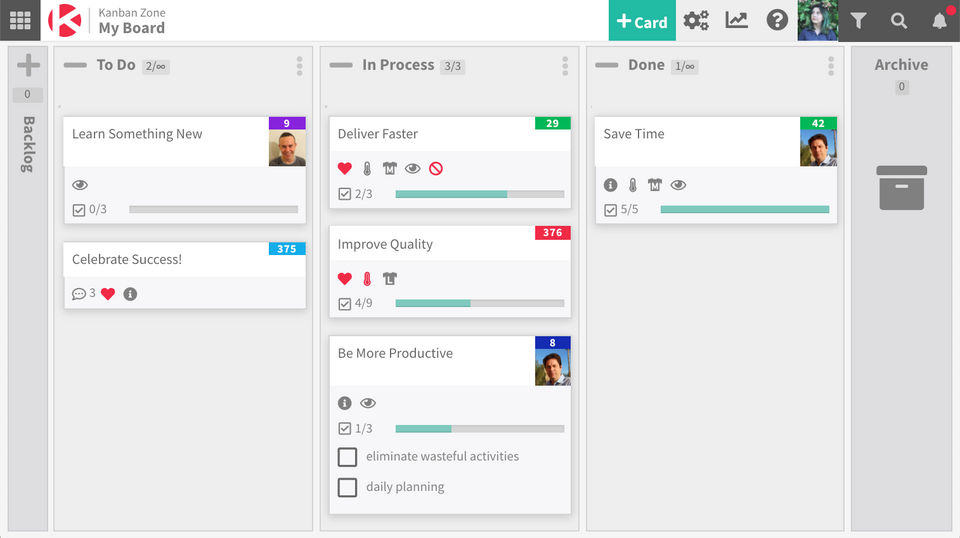Toggle the watch eye on Learn Something New
The height and width of the screenshot is (538, 960).
(x=80, y=185)
